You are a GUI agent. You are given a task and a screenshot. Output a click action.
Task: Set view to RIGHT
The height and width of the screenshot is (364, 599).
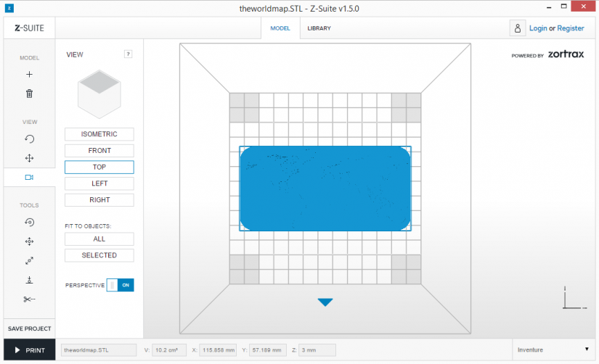point(99,200)
